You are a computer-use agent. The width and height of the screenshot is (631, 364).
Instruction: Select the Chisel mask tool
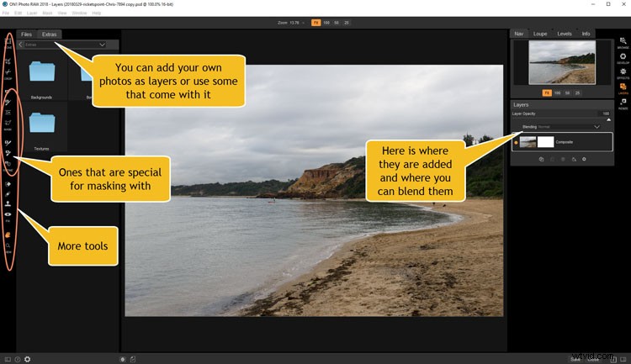pyautogui.click(x=8, y=153)
